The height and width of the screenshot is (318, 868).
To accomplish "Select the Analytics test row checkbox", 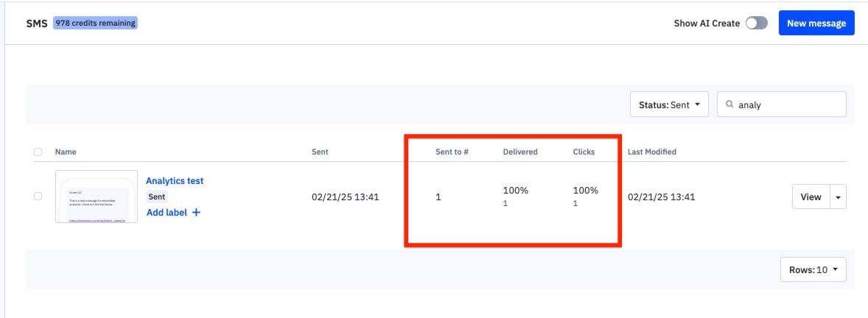I will pos(38,197).
